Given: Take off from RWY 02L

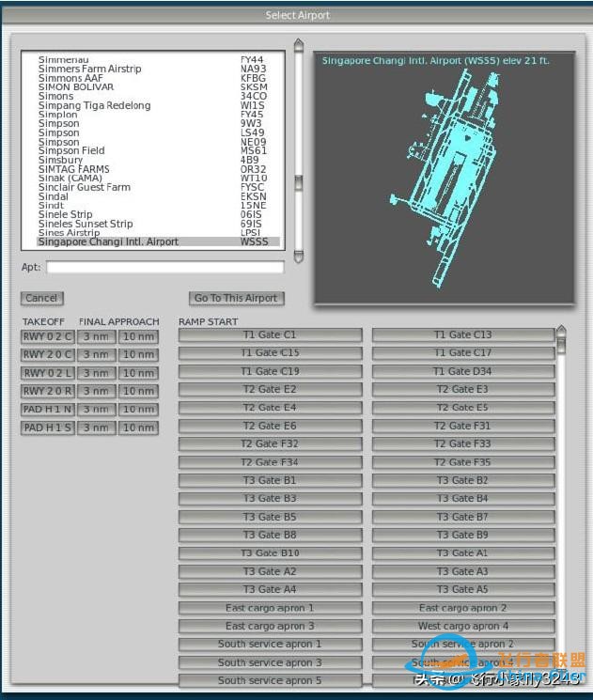Looking at the screenshot, I should click(x=47, y=373).
